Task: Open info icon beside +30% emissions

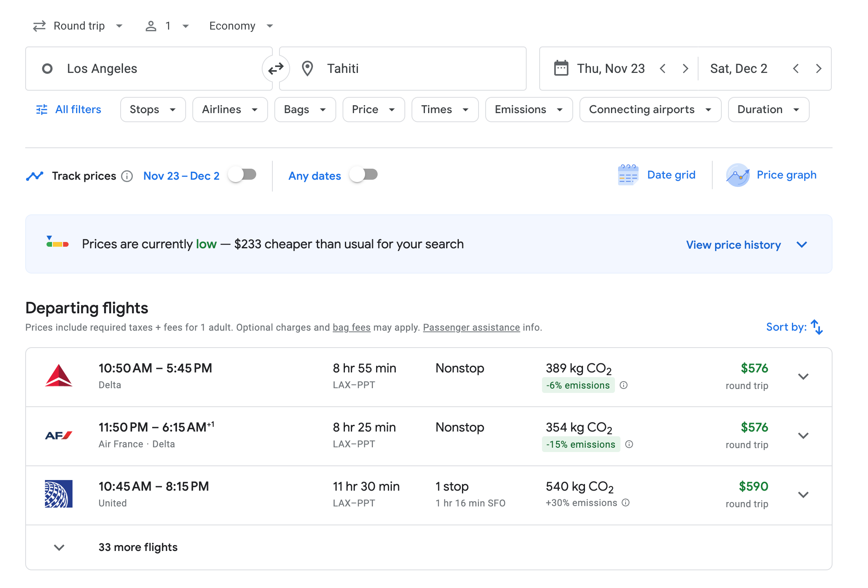Action: (626, 502)
